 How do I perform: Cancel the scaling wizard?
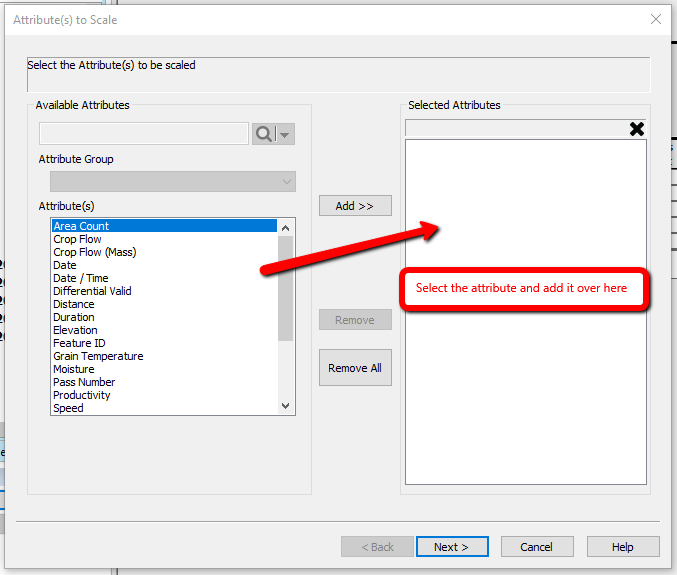(x=537, y=547)
